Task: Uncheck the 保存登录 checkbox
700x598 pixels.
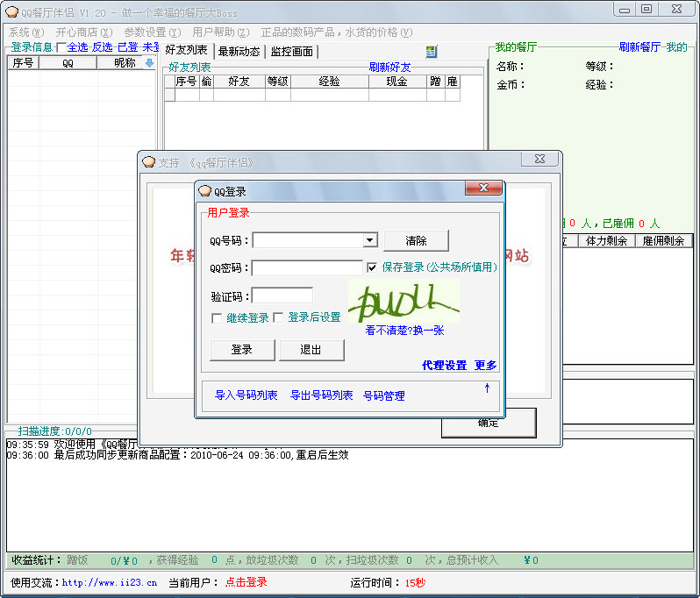Action: pyautogui.click(x=372, y=267)
